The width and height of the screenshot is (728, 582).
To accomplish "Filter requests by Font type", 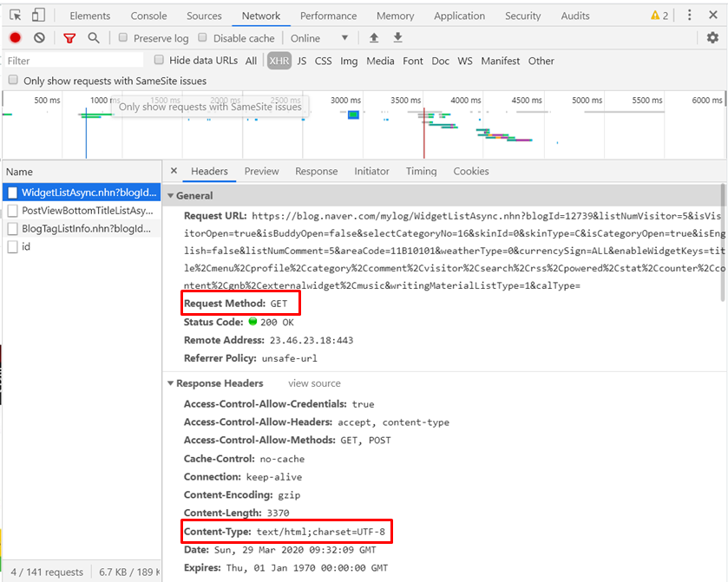I will [x=413, y=61].
